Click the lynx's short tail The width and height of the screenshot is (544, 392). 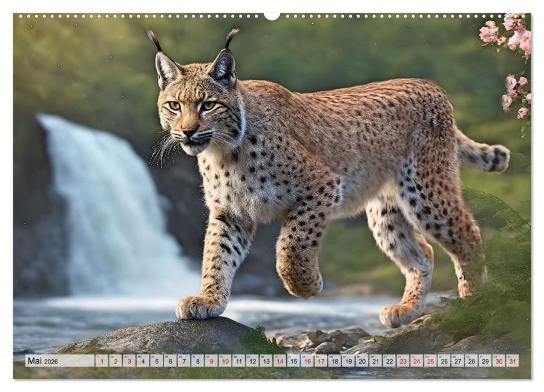tap(486, 155)
